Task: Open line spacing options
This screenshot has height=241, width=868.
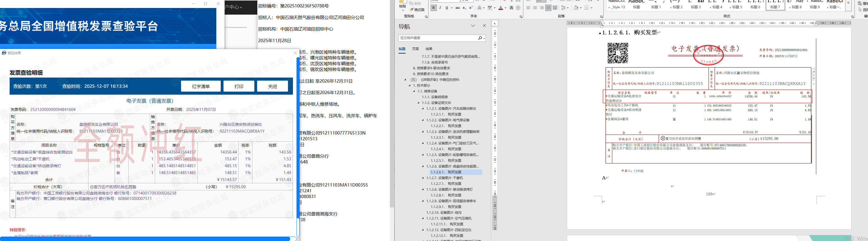Action: point(564,8)
